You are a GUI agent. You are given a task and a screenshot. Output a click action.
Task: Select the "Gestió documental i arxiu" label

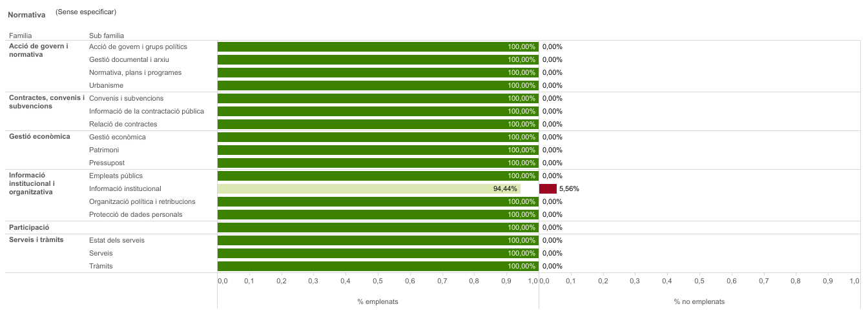[x=129, y=59]
